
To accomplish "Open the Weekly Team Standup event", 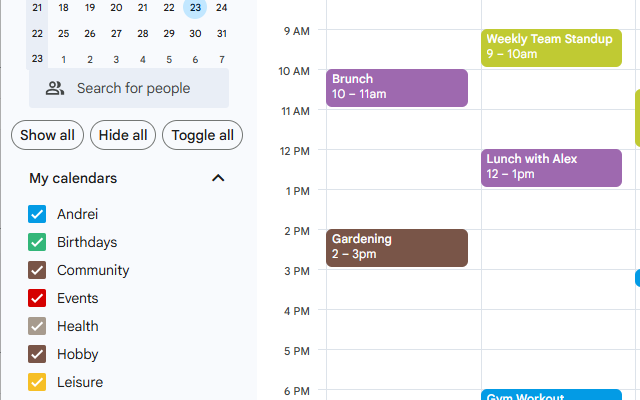I will [551, 47].
